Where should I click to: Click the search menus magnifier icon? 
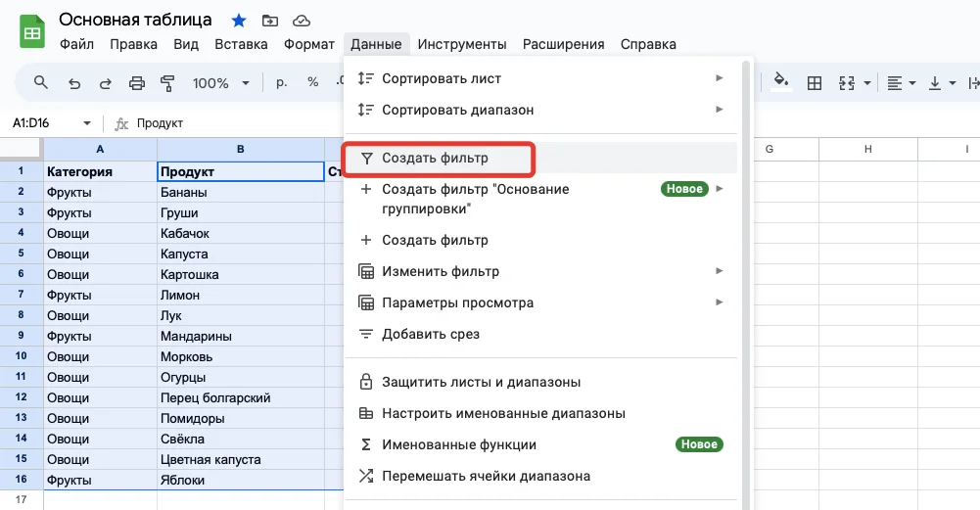[x=41, y=83]
